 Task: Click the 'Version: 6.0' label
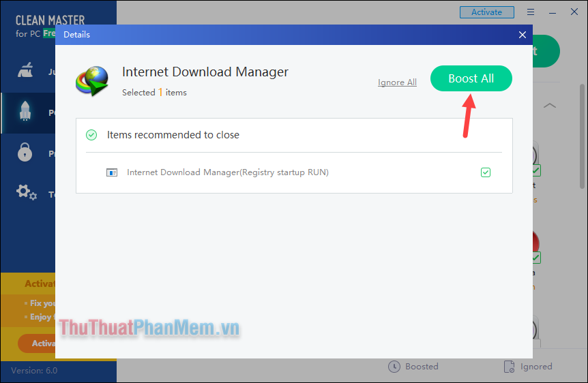coord(34,371)
